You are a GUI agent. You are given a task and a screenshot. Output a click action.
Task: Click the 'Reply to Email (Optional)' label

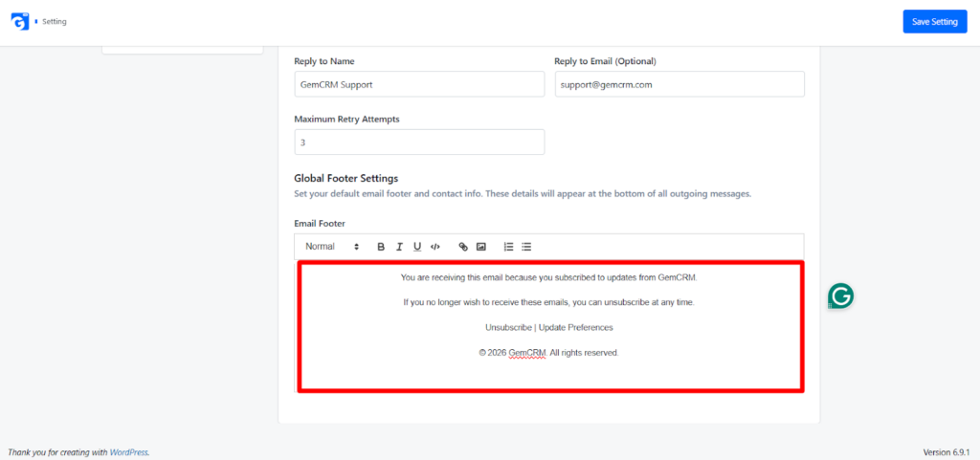(x=605, y=61)
